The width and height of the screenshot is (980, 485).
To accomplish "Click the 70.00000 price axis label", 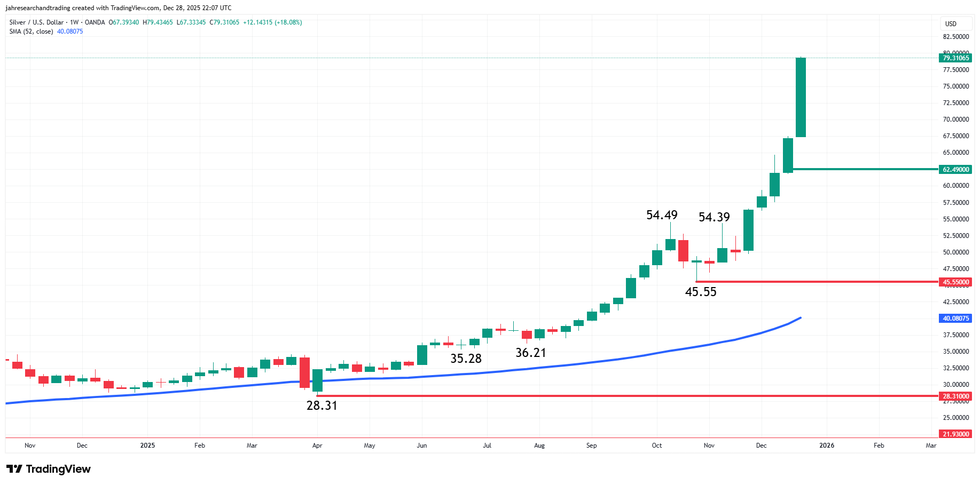I will tap(956, 120).
